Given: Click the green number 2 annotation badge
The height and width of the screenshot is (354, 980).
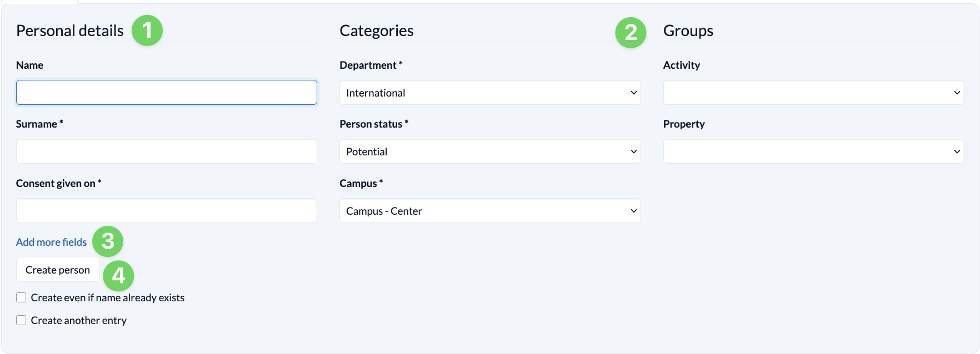Looking at the screenshot, I should point(631,33).
